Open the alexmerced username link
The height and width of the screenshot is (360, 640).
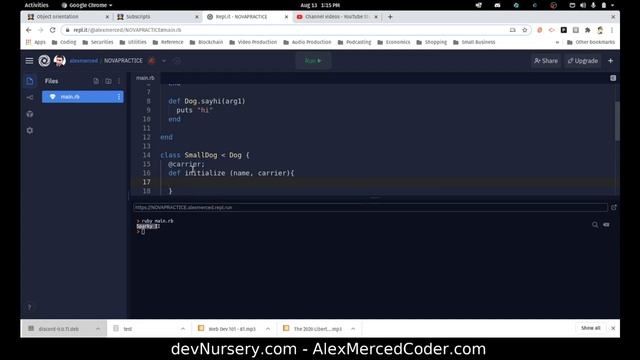(83, 61)
